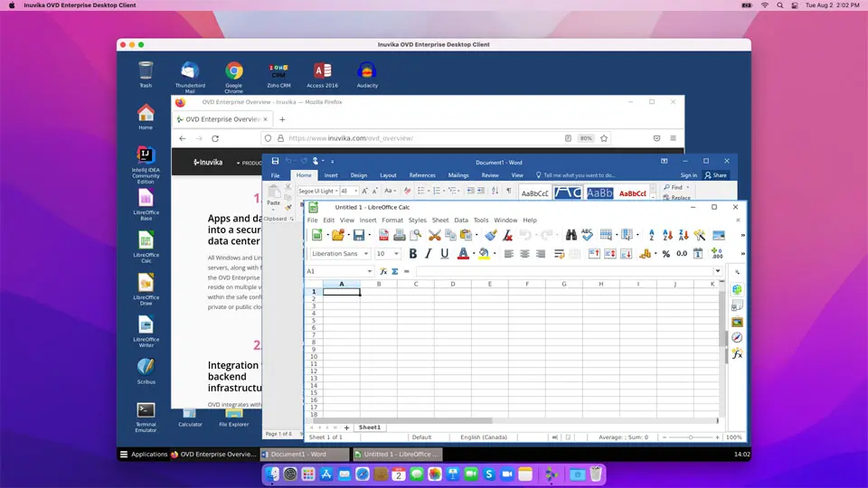
Task: Click the Export as PDF icon in Calc
Action: pyautogui.click(x=383, y=235)
